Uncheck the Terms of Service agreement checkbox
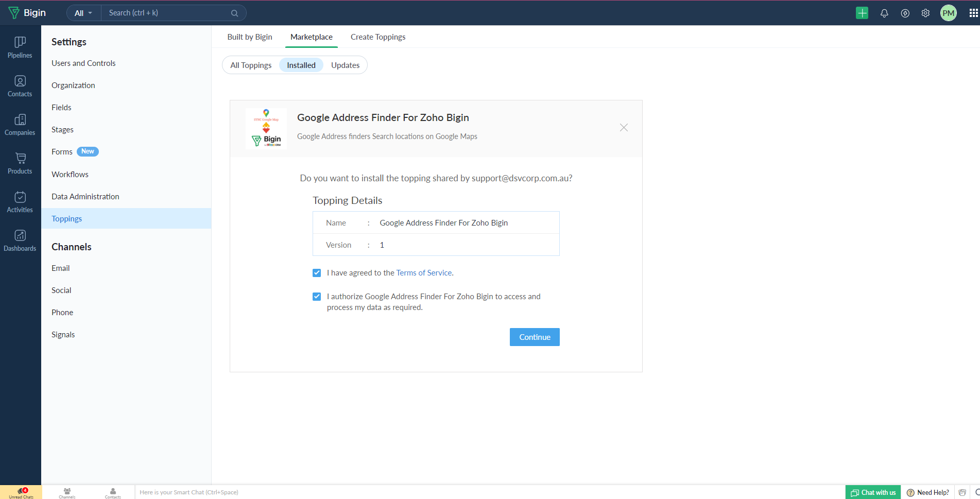Viewport: 980px width, 499px height. click(317, 273)
